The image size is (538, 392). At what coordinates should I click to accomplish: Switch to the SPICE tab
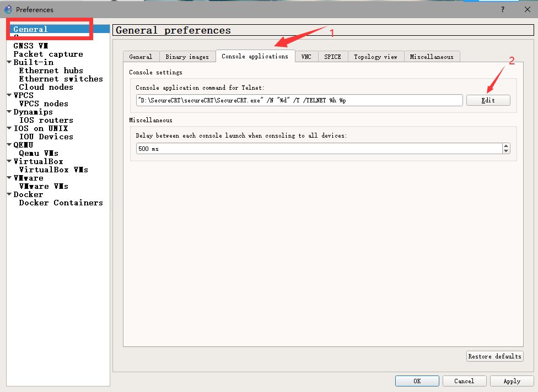click(x=333, y=57)
